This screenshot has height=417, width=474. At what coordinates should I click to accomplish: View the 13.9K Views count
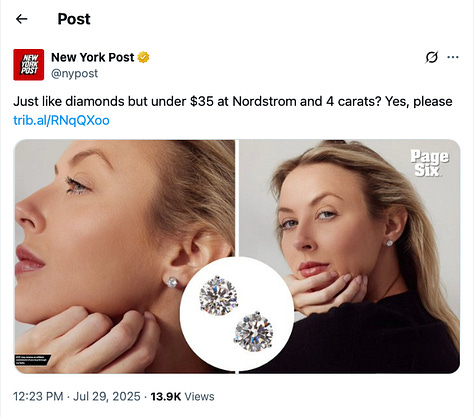tap(182, 396)
